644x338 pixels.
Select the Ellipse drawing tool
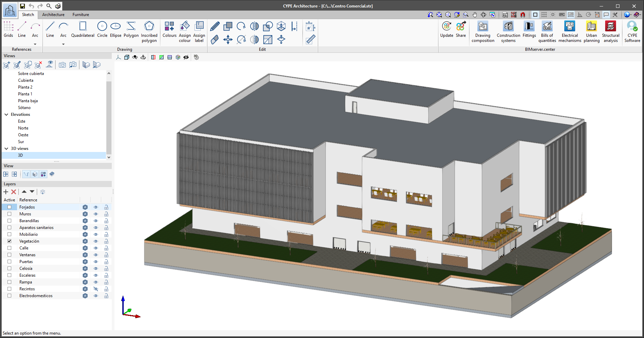(116, 29)
